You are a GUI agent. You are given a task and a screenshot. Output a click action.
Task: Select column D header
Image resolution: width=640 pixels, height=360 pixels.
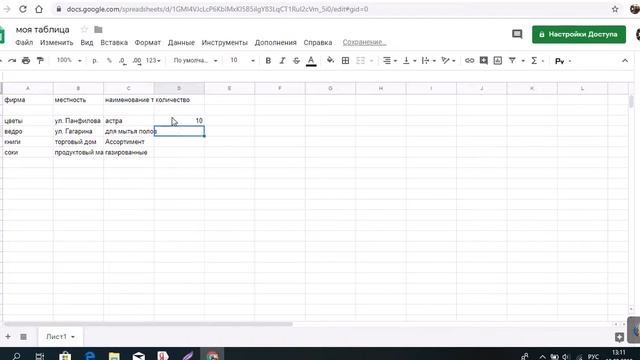[179, 88]
